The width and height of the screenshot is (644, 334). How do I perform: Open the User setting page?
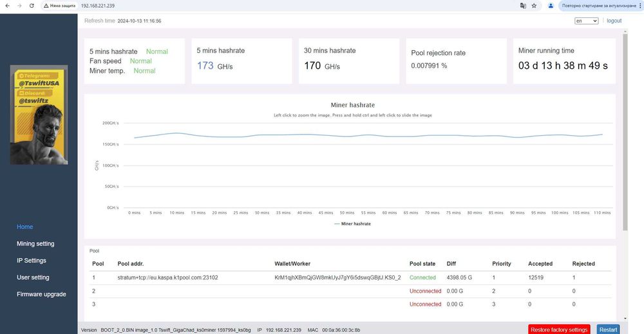click(x=33, y=277)
